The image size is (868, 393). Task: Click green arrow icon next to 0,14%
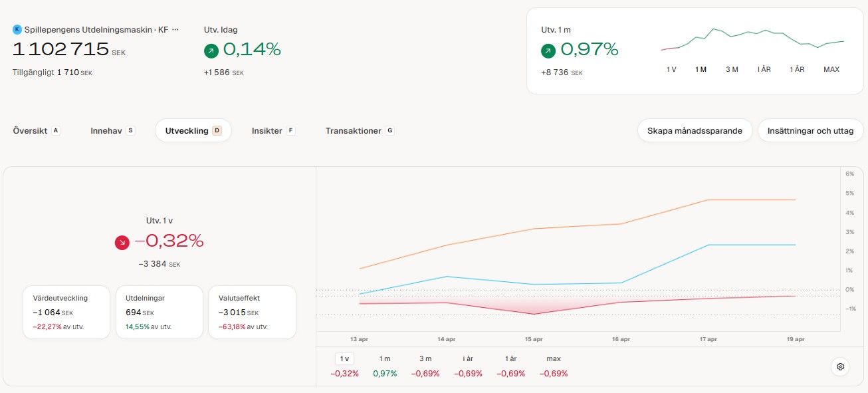point(211,50)
